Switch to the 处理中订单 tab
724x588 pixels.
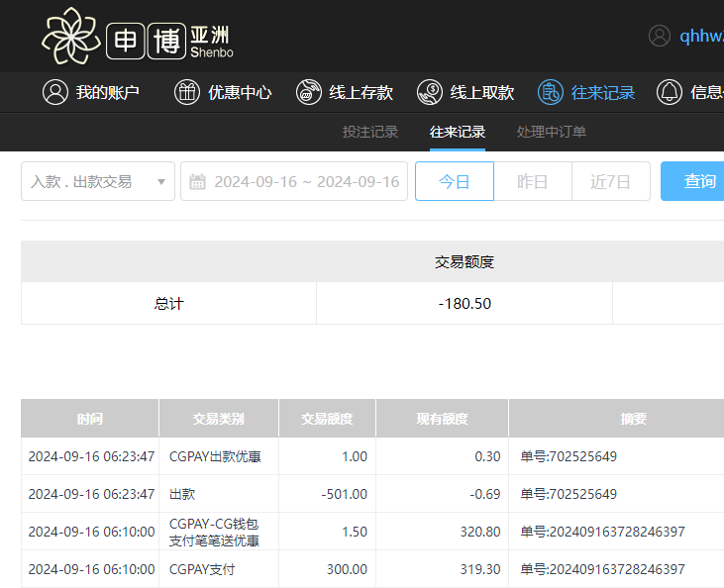click(x=552, y=132)
